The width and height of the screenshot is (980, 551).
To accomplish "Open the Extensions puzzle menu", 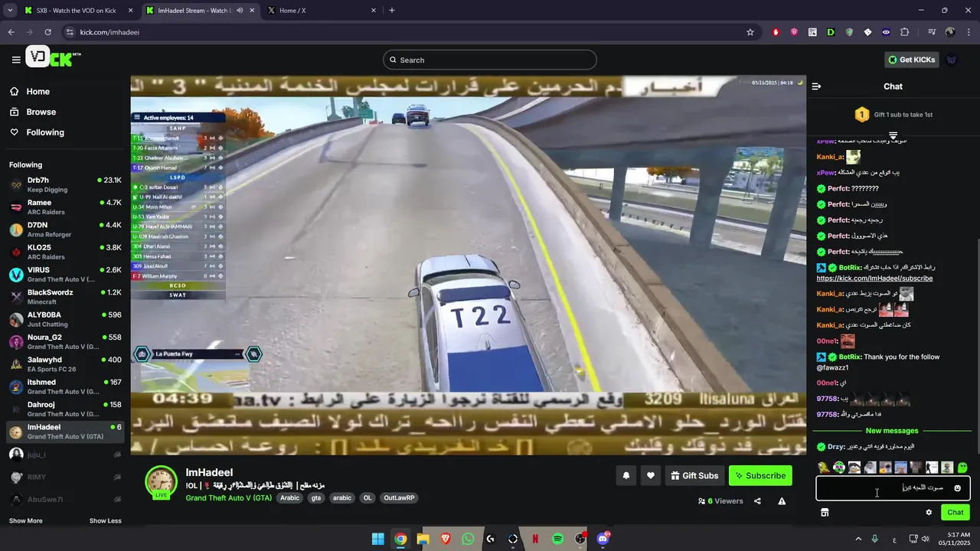I will click(905, 32).
